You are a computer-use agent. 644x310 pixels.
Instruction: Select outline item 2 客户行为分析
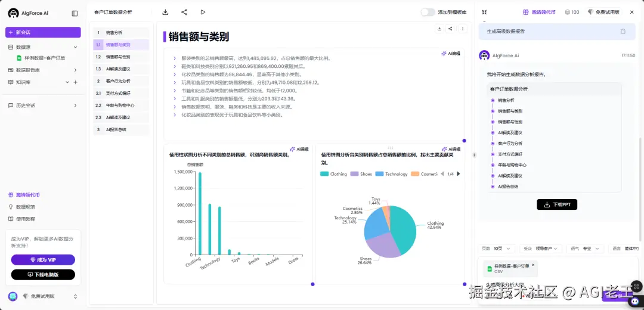[121, 81]
